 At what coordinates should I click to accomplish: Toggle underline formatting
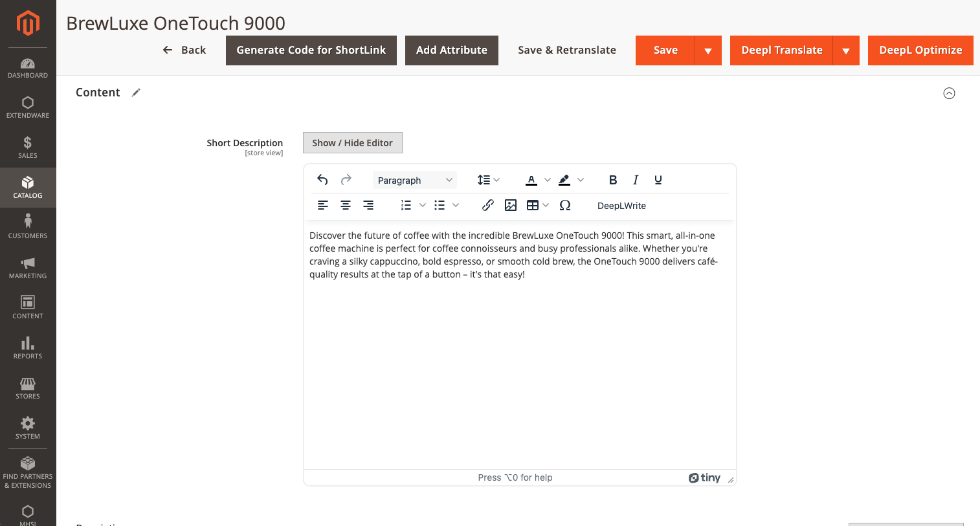point(658,180)
